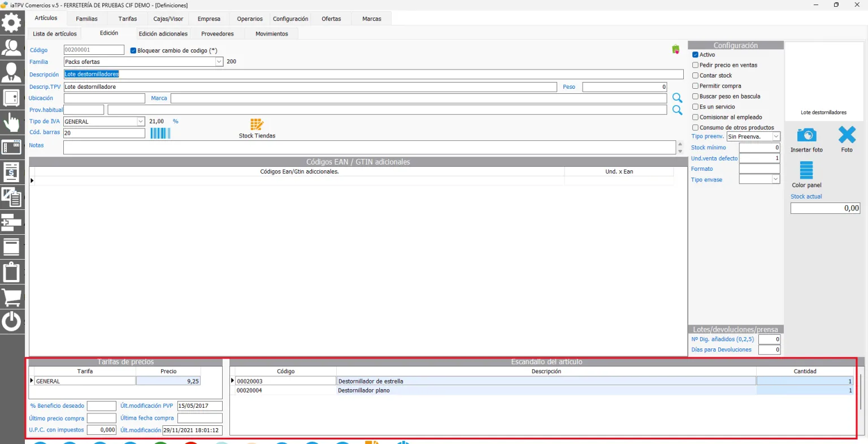
Task: Click the Insertar foto camera icon
Action: pyautogui.click(x=806, y=135)
